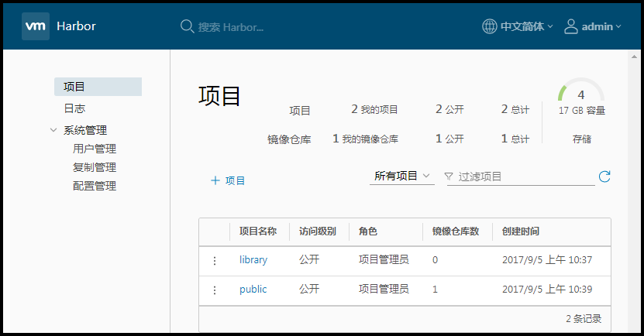Click the 搜索 Harbor search field

point(231,28)
